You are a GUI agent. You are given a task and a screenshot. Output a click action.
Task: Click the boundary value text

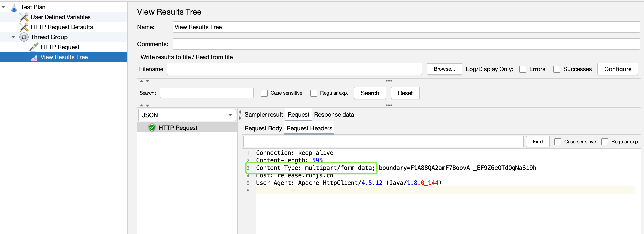pos(457,168)
